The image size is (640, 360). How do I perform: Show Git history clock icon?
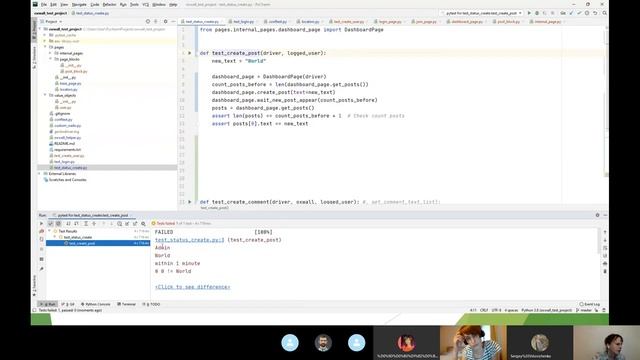(587, 13)
